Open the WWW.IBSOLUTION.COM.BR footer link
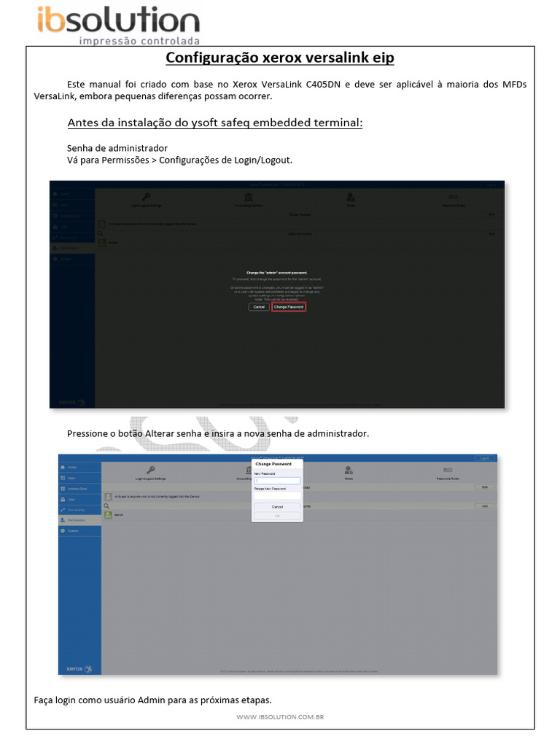 click(280, 717)
